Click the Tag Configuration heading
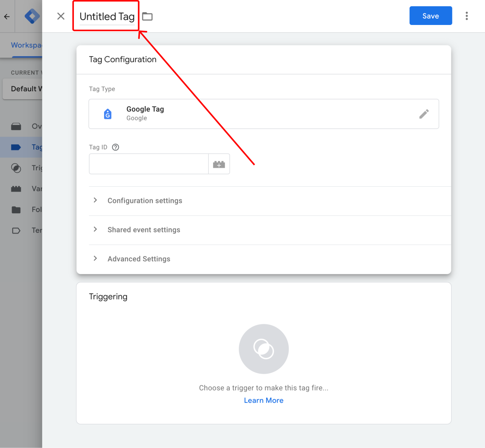Screen dimensions: 485x448 pyautogui.click(x=122, y=60)
